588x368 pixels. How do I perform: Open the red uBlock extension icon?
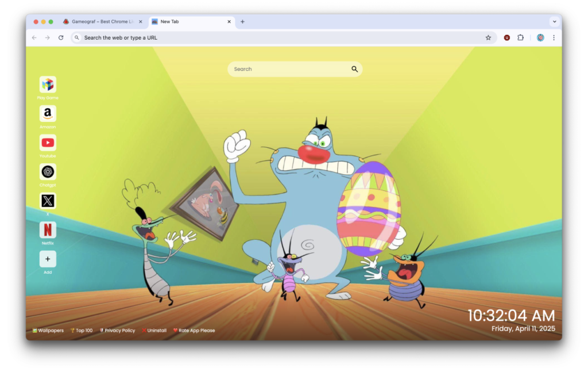tap(506, 37)
